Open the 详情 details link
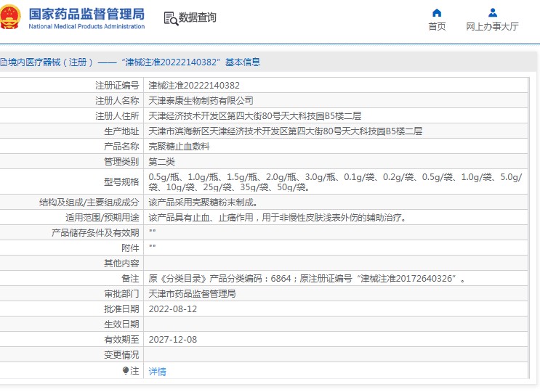This screenshot has height=392, width=540. 158,372
